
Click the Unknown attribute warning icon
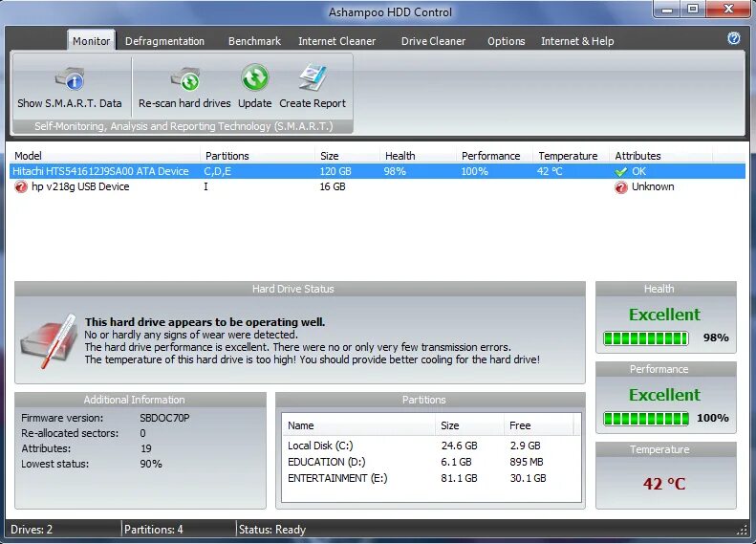[621, 187]
